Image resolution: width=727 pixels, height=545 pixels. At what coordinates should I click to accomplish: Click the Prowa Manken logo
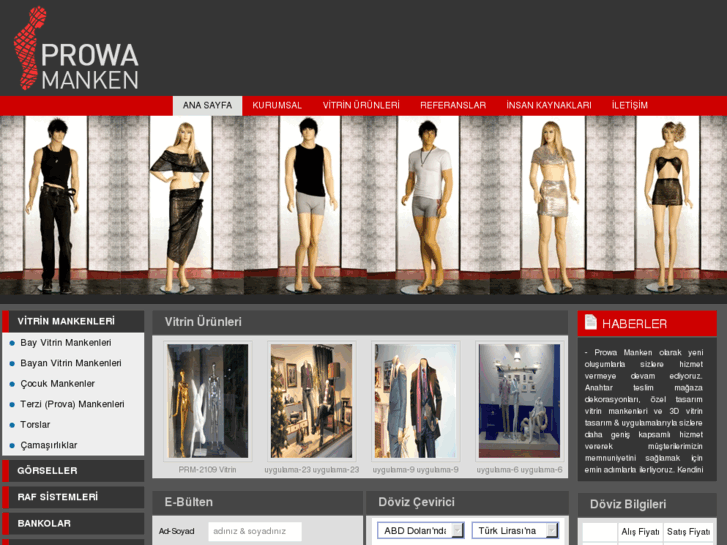[x=77, y=48]
